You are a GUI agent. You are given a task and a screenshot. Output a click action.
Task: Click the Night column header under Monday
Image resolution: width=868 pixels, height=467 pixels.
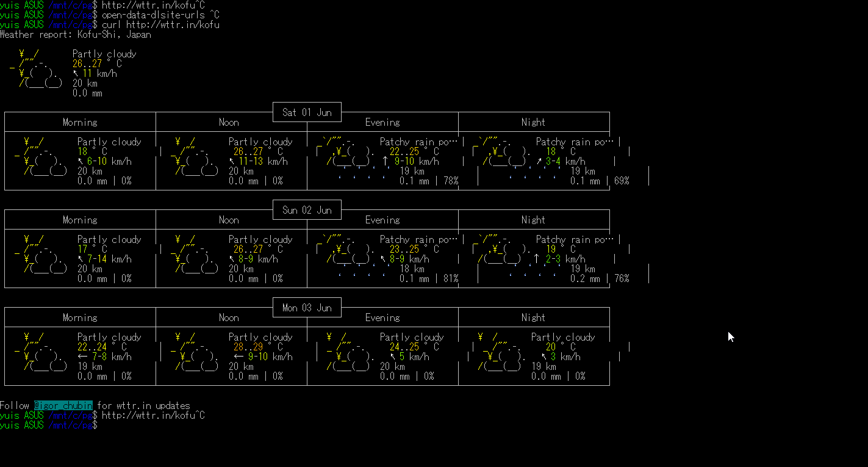pos(533,318)
